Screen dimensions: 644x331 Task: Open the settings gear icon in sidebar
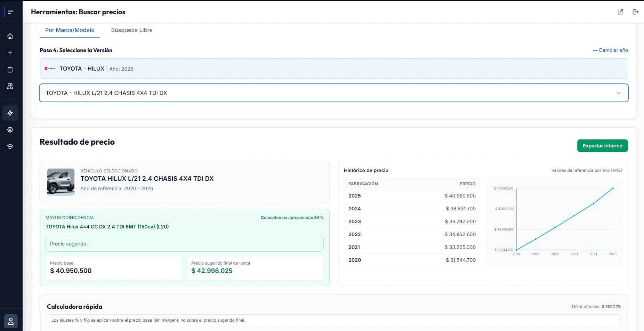click(x=10, y=130)
